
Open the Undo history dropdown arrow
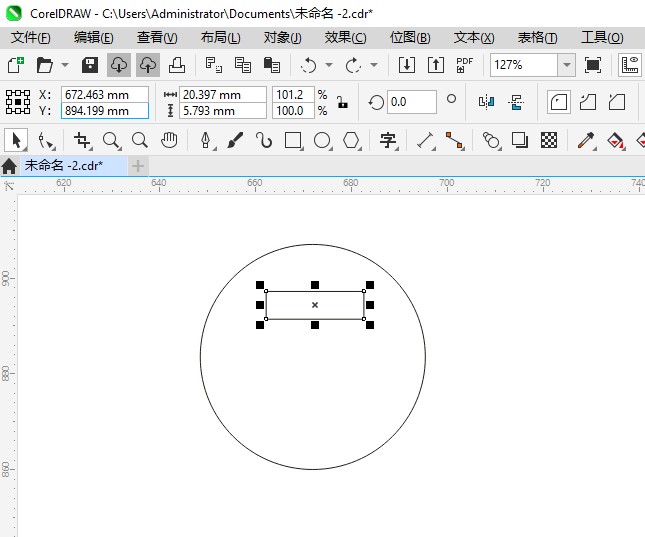(329, 65)
